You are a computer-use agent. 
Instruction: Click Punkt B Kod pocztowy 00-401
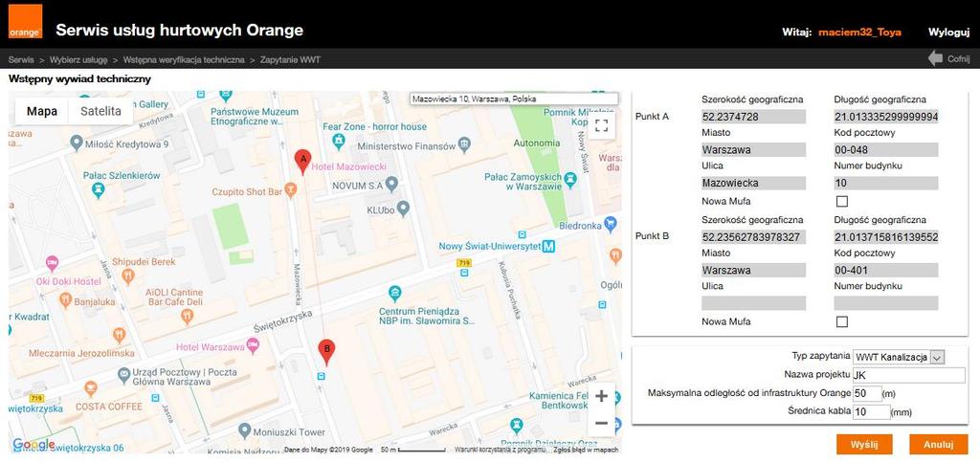pyautogui.click(x=886, y=271)
